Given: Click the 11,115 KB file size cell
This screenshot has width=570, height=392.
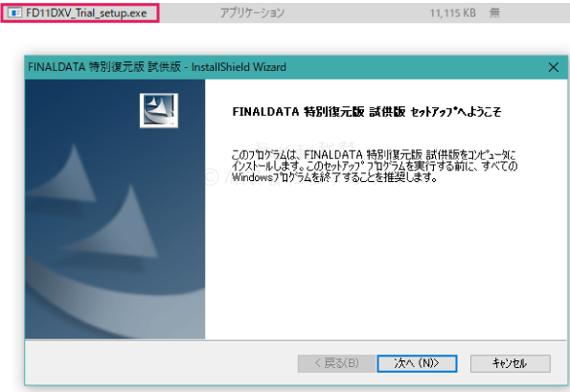Looking at the screenshot, I should tap(452, 13).
